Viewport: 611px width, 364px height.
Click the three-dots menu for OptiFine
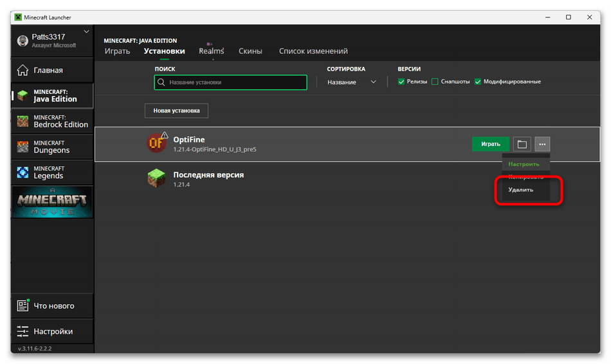(x=542, y=144)
